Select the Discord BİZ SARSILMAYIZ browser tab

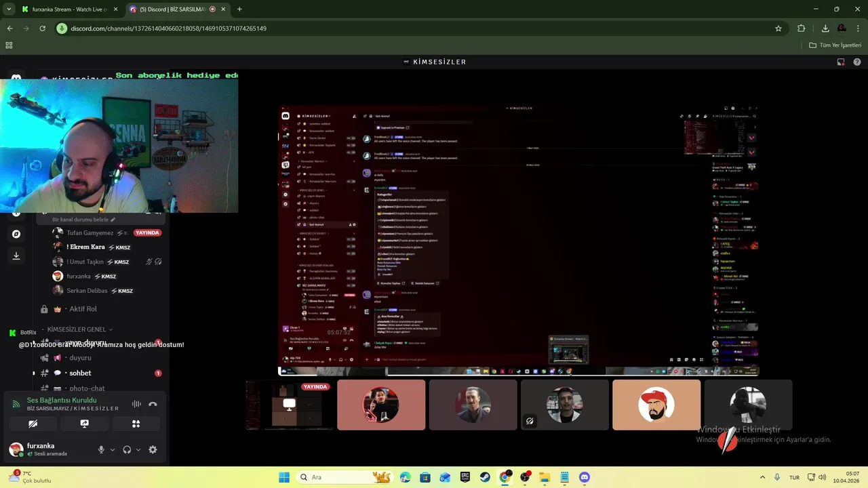coord(176,9)
